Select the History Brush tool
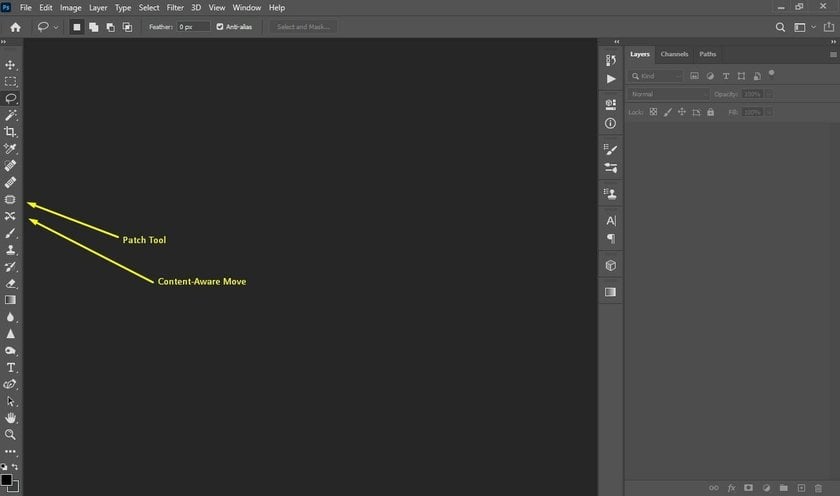This screenshot has height=496, width=840. pos(10,267)
